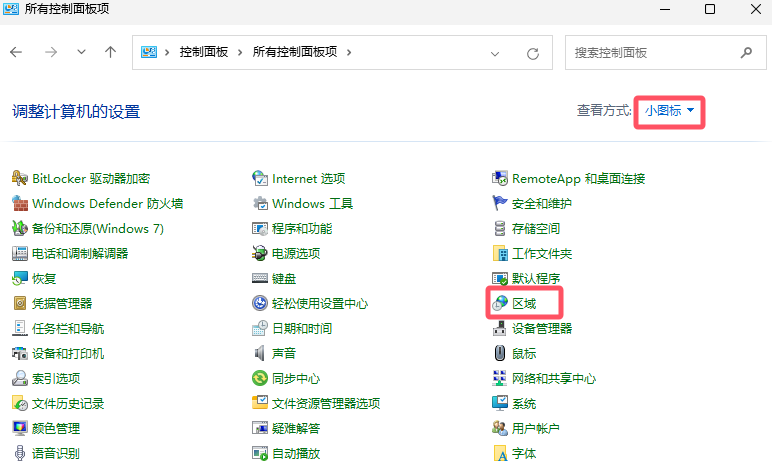772x476 pixels.
Task: Click the 语音识别 microphone icon
Action: coord(20,453)
